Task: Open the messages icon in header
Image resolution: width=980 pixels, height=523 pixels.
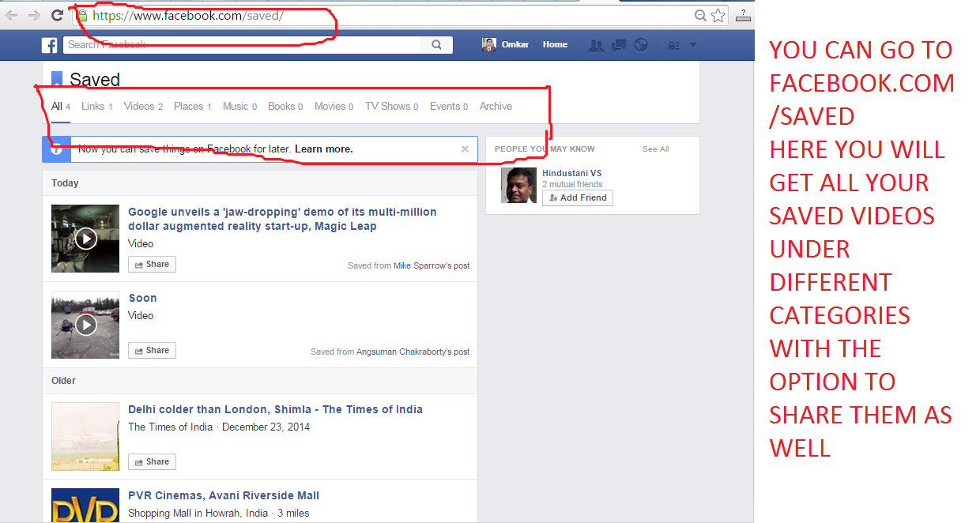Action: 619,45
